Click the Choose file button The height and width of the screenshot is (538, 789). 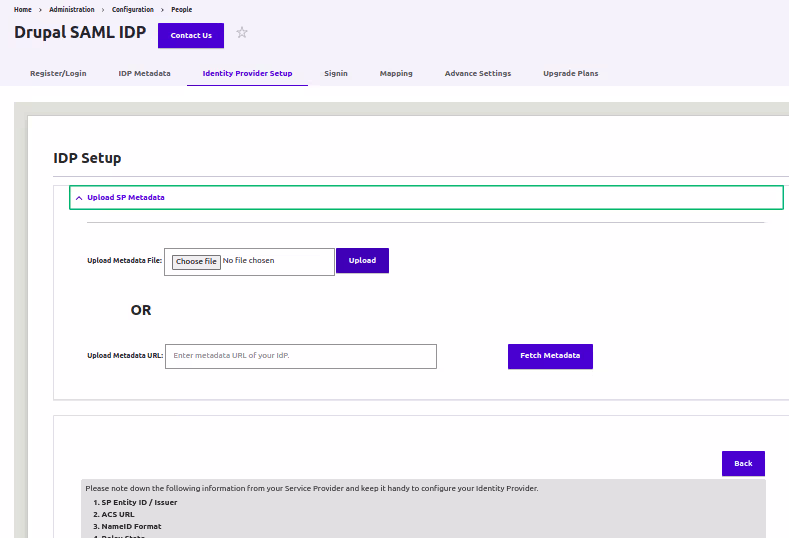pos(196,262)
